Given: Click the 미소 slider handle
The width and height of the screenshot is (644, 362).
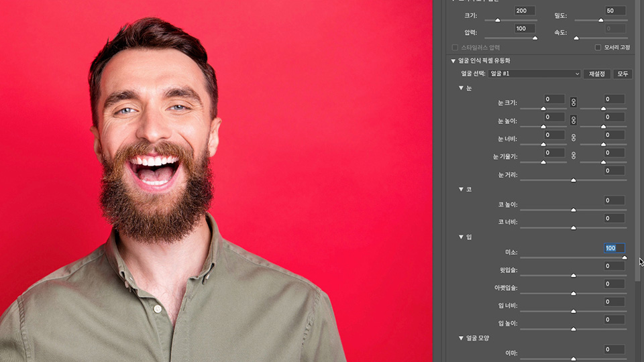Looking at the screenshot, I should tap(625, 257).
